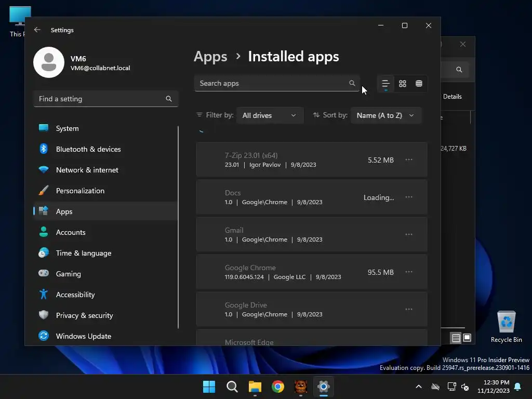Open the System settings category
The width and height of the screenshot is (532, 399).
(105, 128)
